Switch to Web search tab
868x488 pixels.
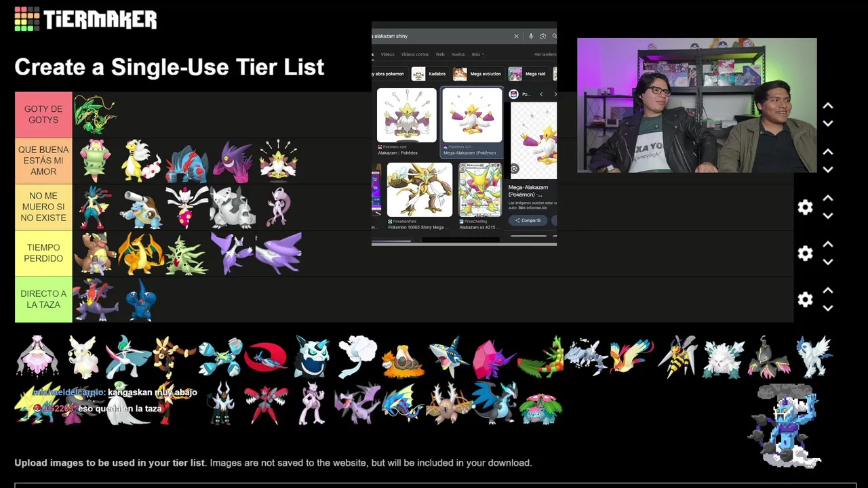440,54
